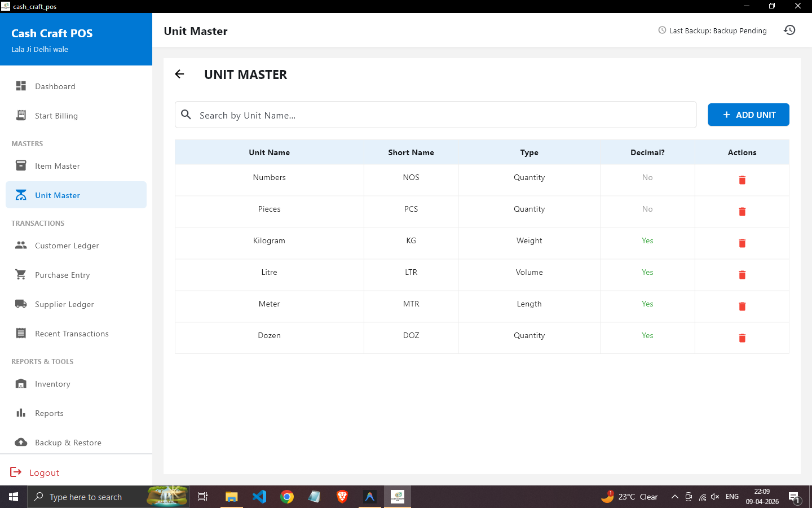Click the Unit Name column header

[269, 152]
